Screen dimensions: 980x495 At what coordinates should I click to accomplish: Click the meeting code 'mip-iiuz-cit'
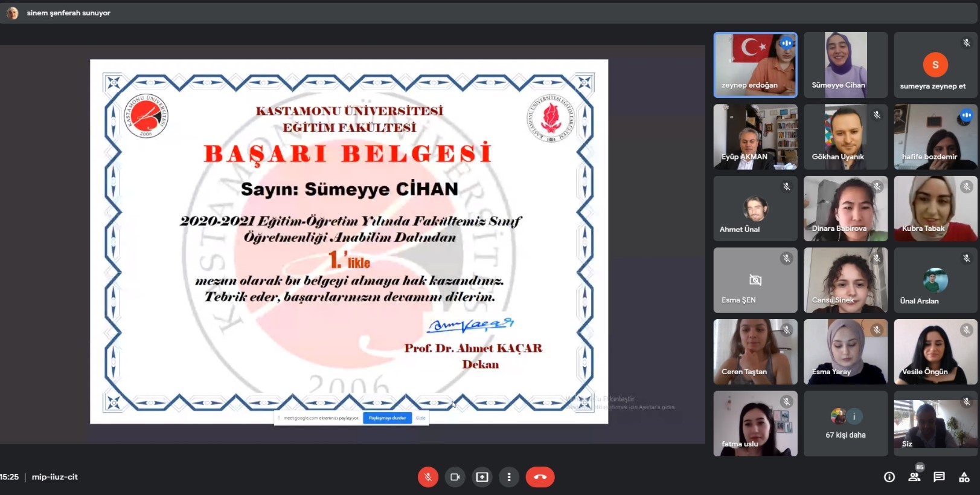(x=55, y=477)
